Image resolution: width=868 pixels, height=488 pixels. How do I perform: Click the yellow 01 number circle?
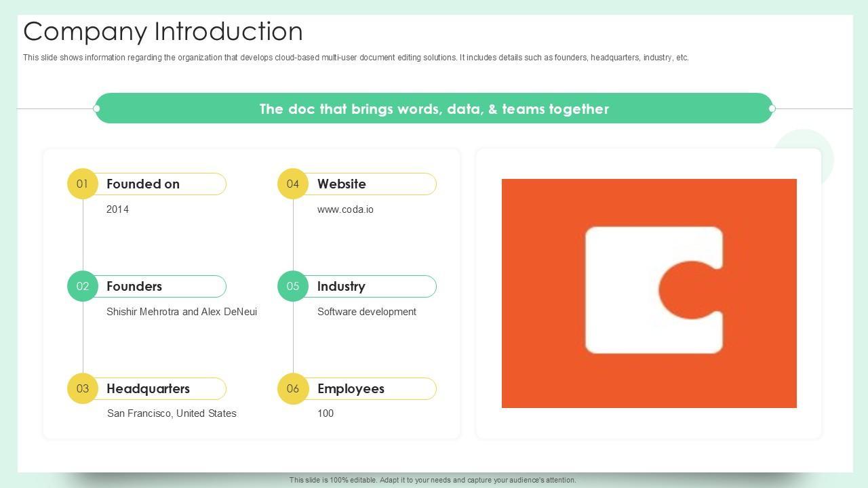tap(83, 184)
